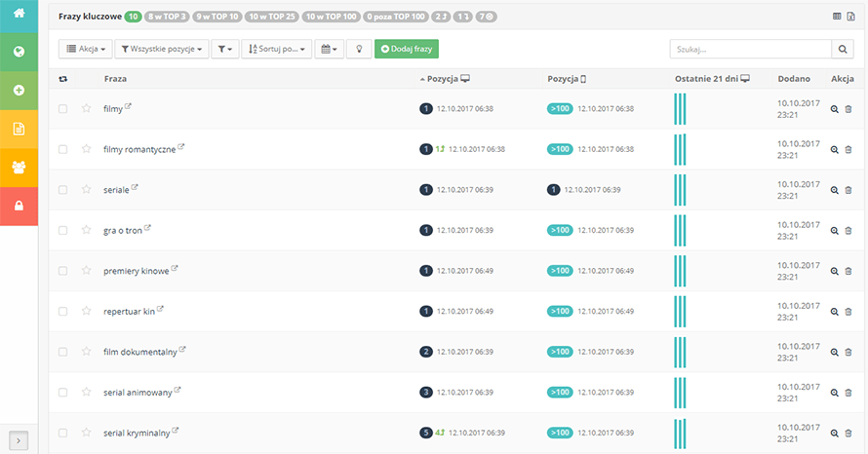
Task: Delete serial animowany with trash icon
Action: [848, 393]
